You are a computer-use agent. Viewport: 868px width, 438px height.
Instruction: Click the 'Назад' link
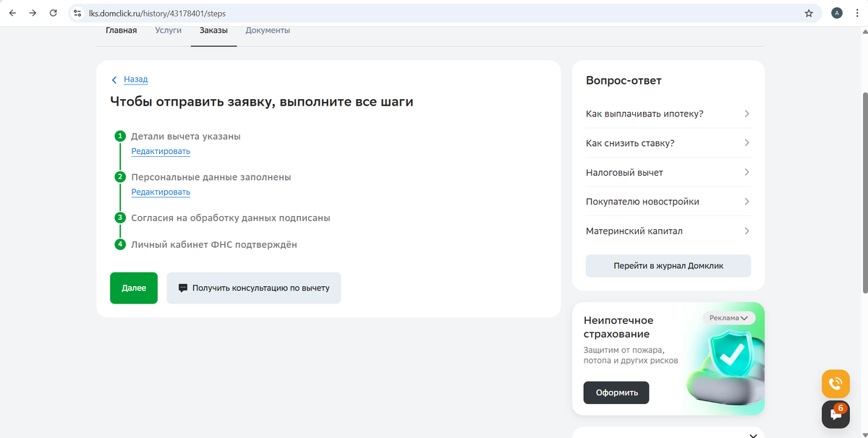(135, 80)
